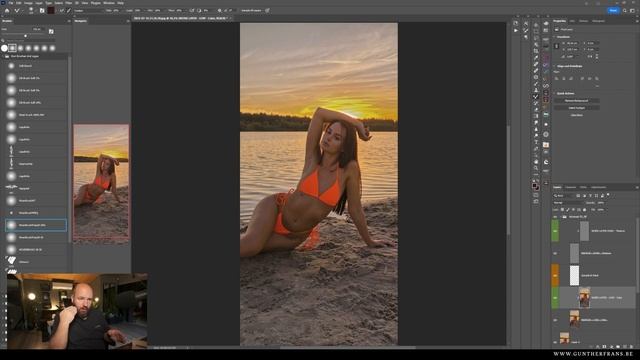
Task: Close the open document tab
Action: pyautogui.click(x=231, y=18)
